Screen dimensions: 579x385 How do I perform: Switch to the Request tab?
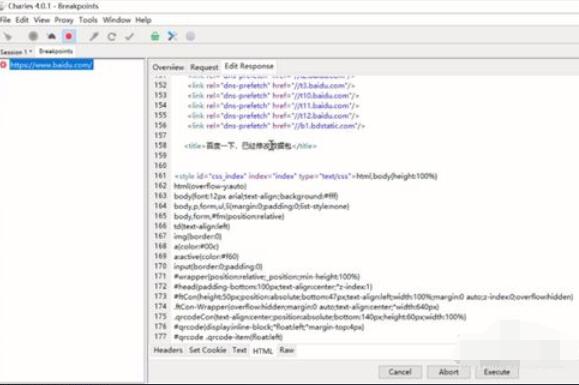pos(204,67)
